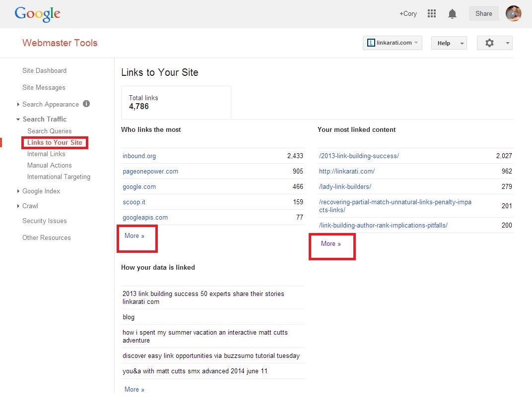Show more under Who links the most

(134, 236)
